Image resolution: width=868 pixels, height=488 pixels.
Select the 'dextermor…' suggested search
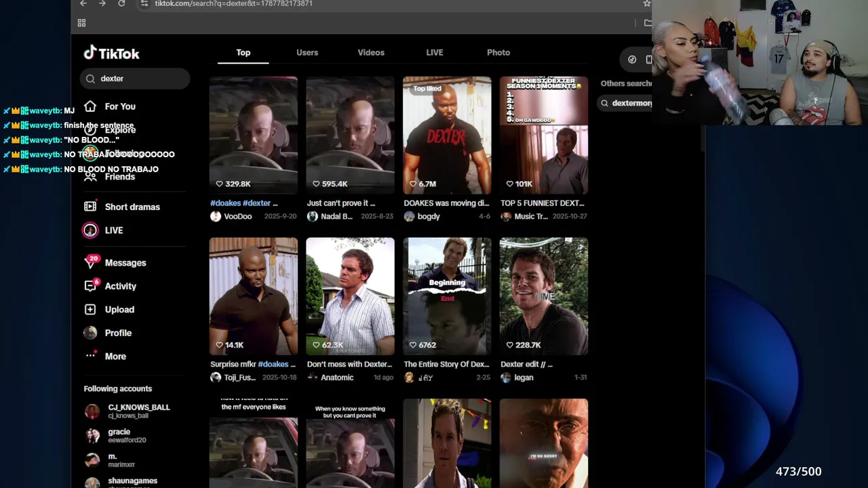(627, 103)
